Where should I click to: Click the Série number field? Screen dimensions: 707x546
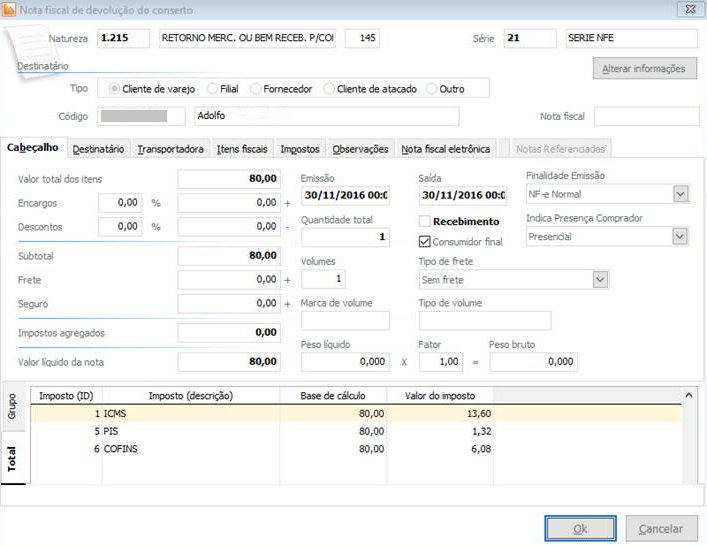pos(530,38)
